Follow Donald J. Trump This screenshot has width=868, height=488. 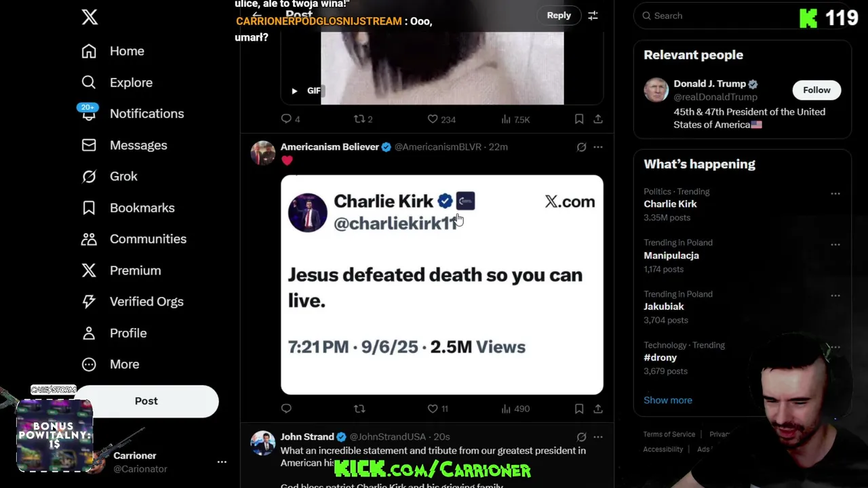816,90
